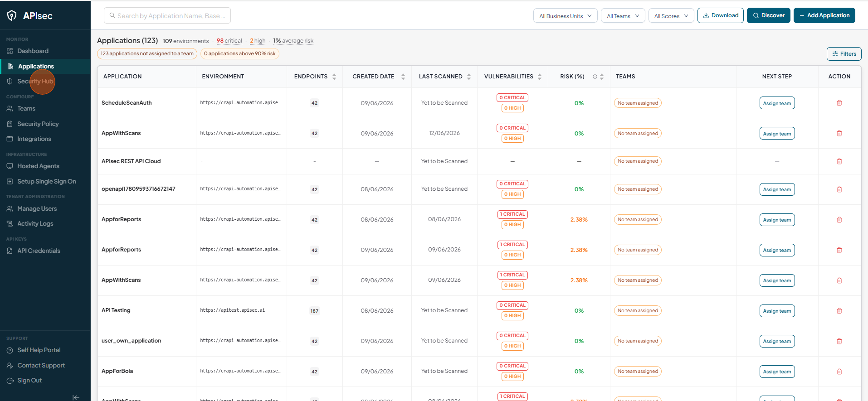The height and width of the screenshot is (401, 868).
Task: Open the AppForBola application
Action: point(117,371)
